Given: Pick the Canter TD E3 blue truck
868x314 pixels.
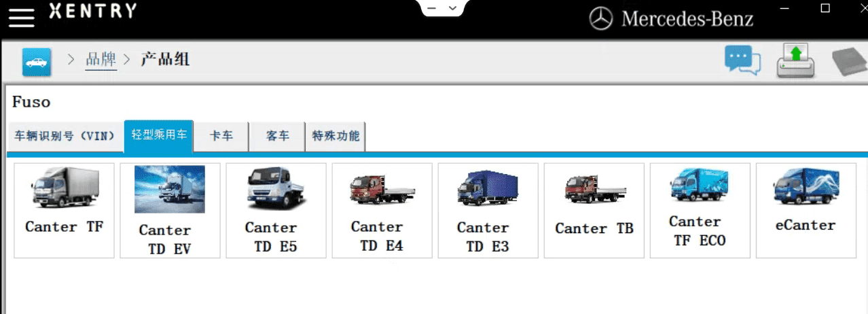Looking at the screenshot, I should [488, 211].
